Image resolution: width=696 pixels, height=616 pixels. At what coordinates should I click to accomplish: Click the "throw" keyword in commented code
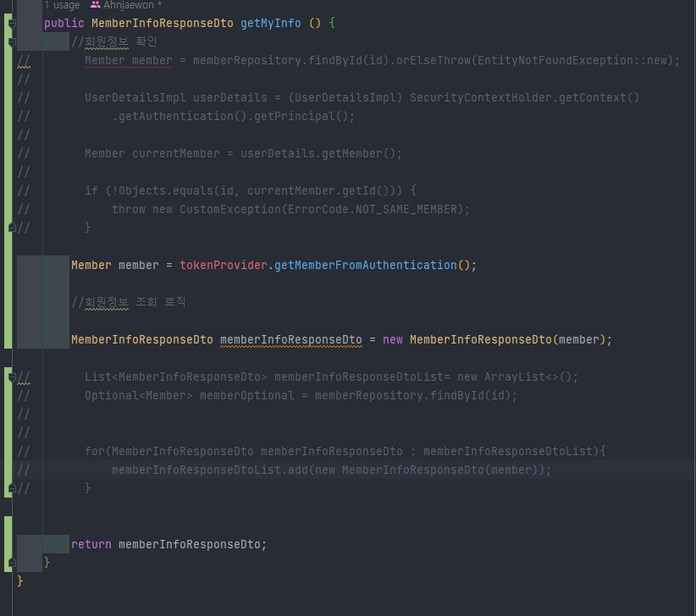[x=129, y=209]
